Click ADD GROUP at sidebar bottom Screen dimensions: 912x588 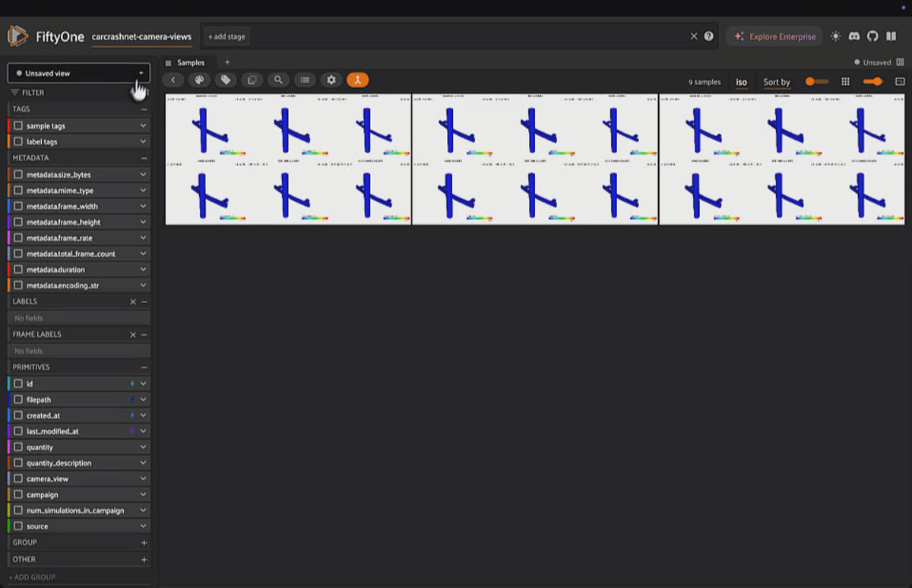32,577
